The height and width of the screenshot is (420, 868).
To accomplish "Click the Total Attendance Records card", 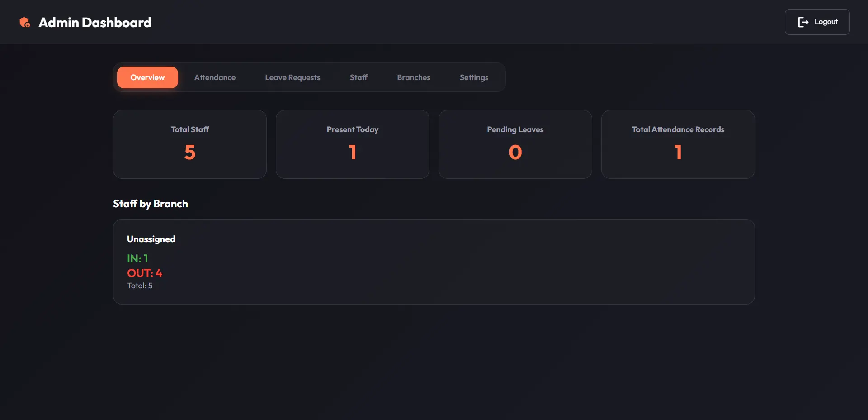I will [678, 144].
